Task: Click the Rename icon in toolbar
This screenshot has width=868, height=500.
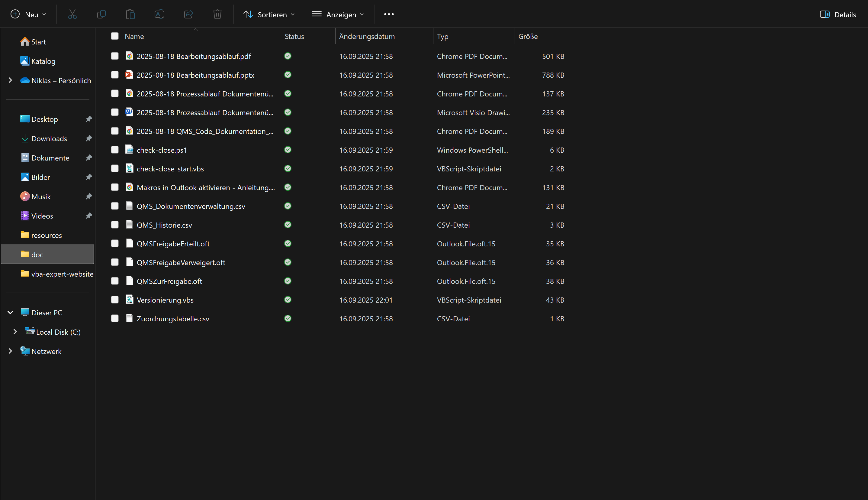Action: [x=159, y=15]
